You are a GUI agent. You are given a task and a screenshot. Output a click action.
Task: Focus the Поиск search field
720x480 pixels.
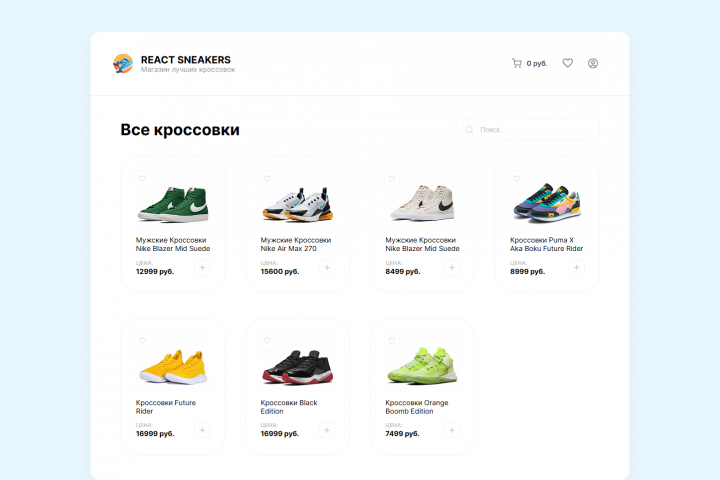click(528, 130)
